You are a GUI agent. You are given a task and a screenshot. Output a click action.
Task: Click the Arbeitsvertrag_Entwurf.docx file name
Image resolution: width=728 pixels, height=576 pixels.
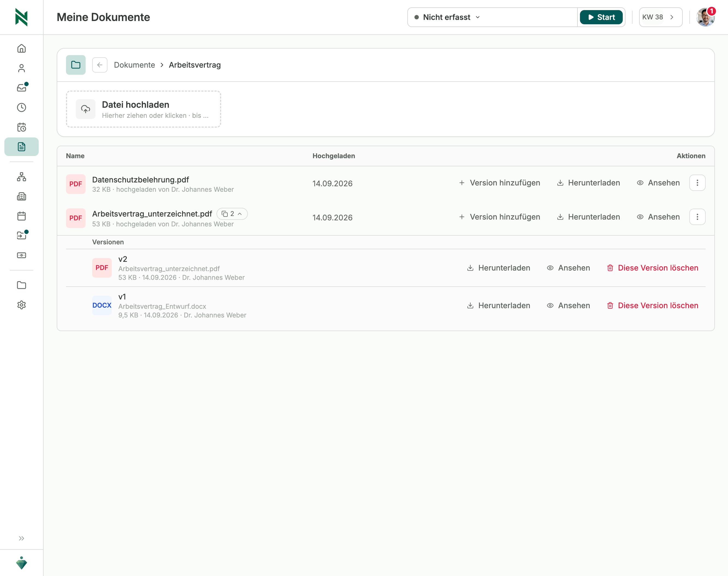click(162, 306)
